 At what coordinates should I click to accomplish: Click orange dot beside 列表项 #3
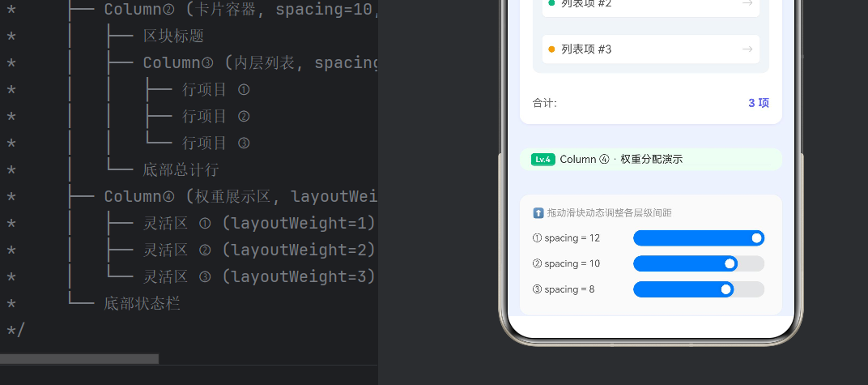tap(551, 49)
